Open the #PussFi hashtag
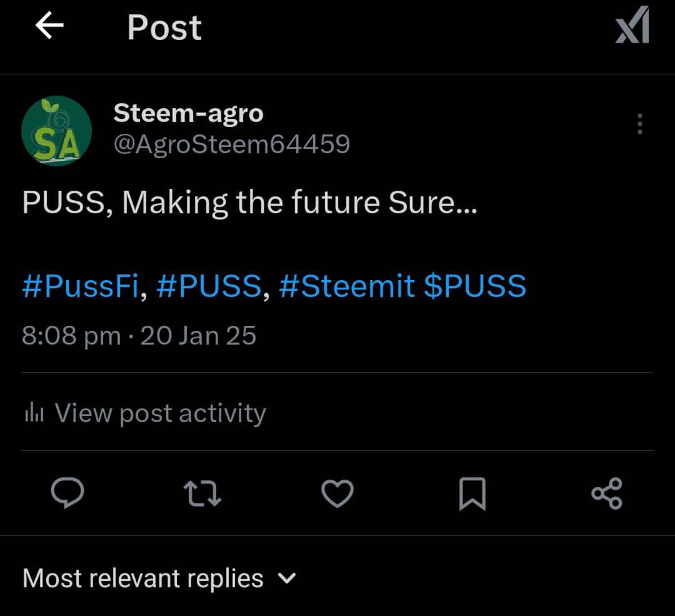Image resolution: width=675 pixels, height=616 pixels. point(79,286)
